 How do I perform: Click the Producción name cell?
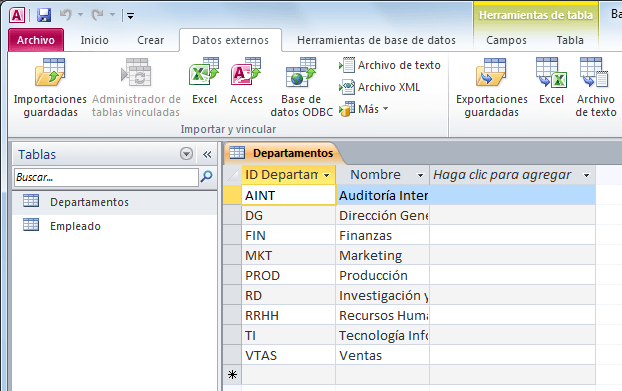point(383,275)
